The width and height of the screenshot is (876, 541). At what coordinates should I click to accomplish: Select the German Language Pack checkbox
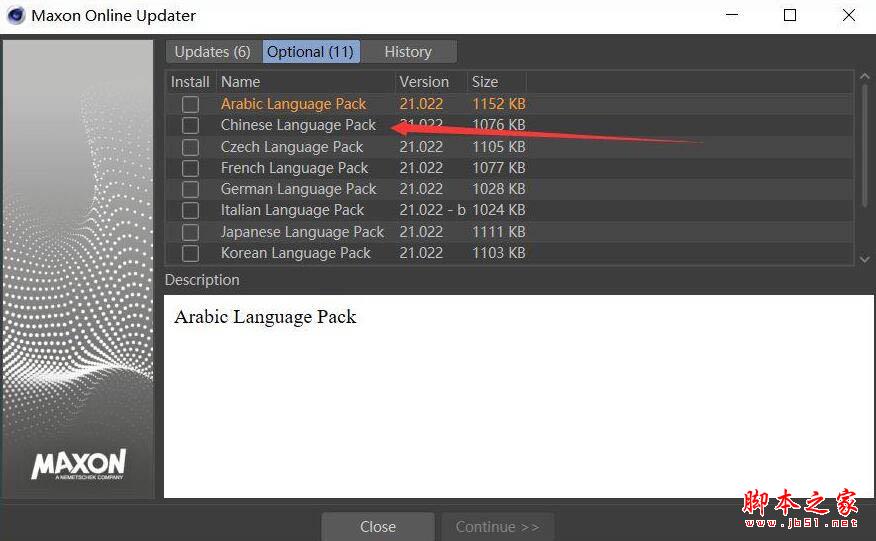pos(190,189)
